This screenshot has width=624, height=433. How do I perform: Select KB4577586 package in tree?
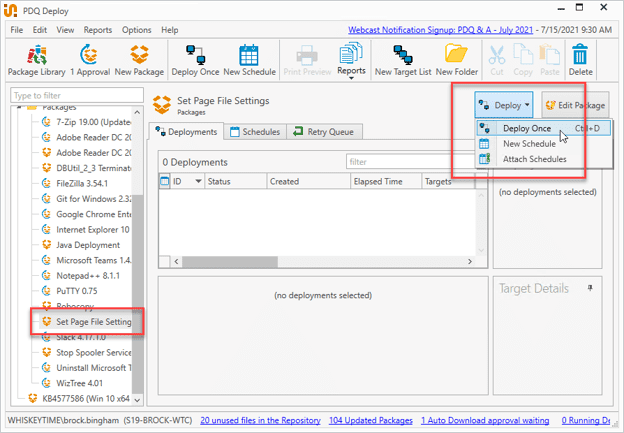(x=79, y=398)
